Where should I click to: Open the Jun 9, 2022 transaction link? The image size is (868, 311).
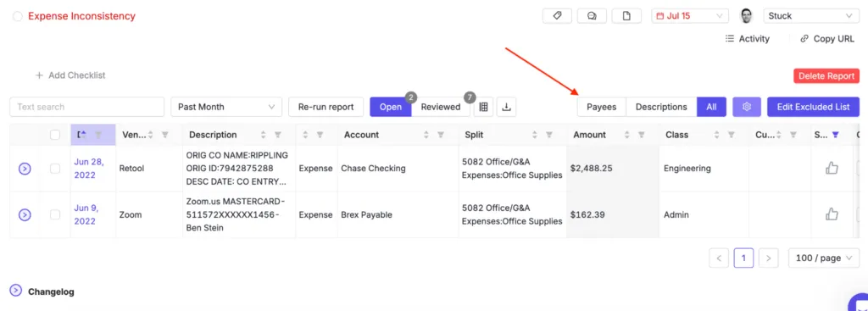pos(86,214)
